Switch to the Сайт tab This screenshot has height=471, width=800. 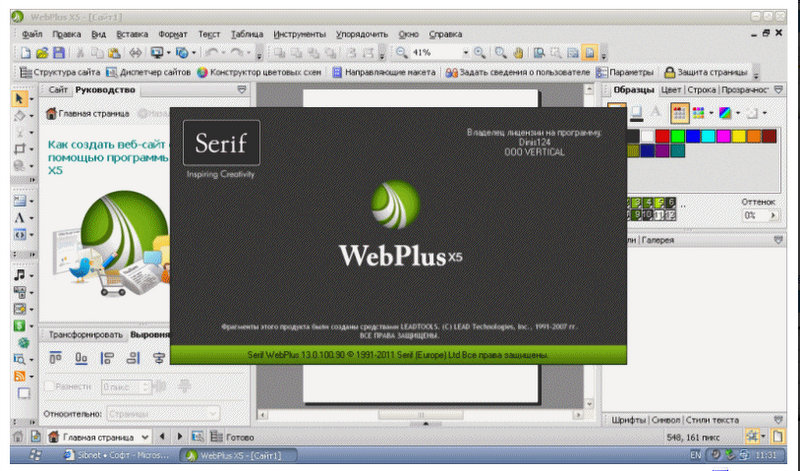click(58, 90)
